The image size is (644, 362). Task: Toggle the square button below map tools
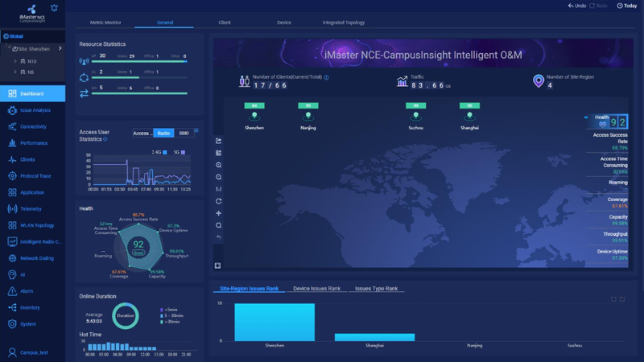click(x=217, y=265)
